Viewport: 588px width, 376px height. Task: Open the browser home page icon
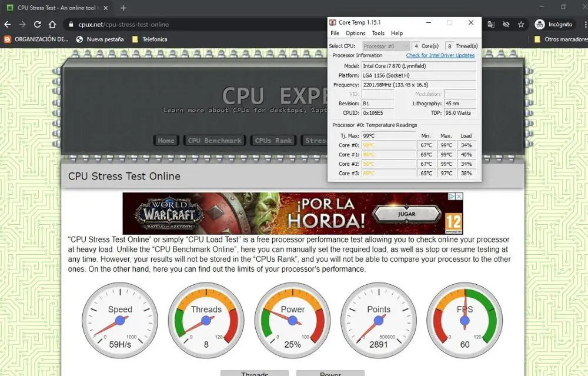click(52, 24)
